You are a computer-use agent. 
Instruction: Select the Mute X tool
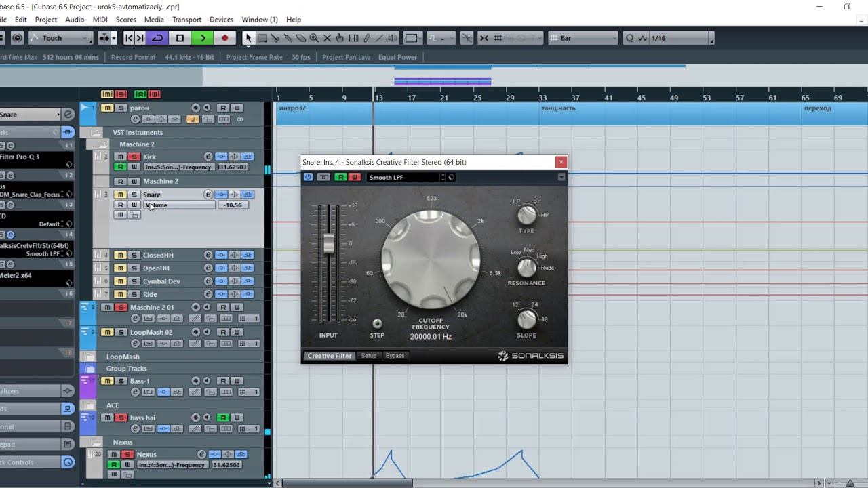(x=327, y=38)
